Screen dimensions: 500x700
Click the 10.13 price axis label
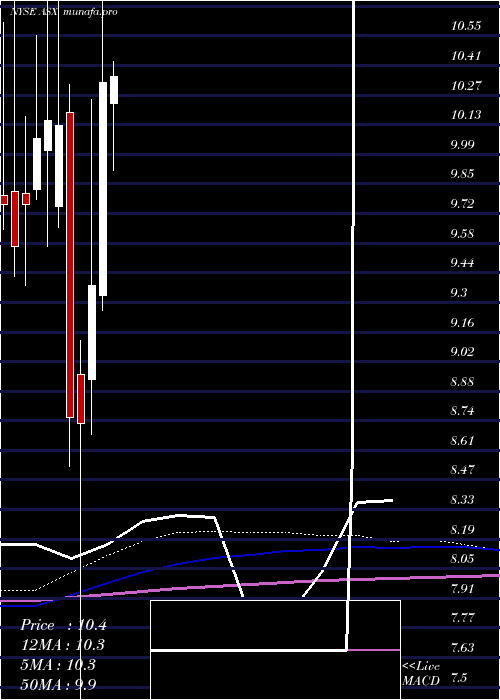[466, 115]
